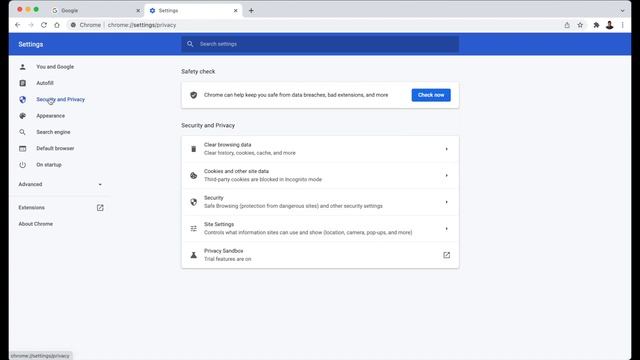Open the profile avatar menu
The image size is (640, 360).
(609, 25)
